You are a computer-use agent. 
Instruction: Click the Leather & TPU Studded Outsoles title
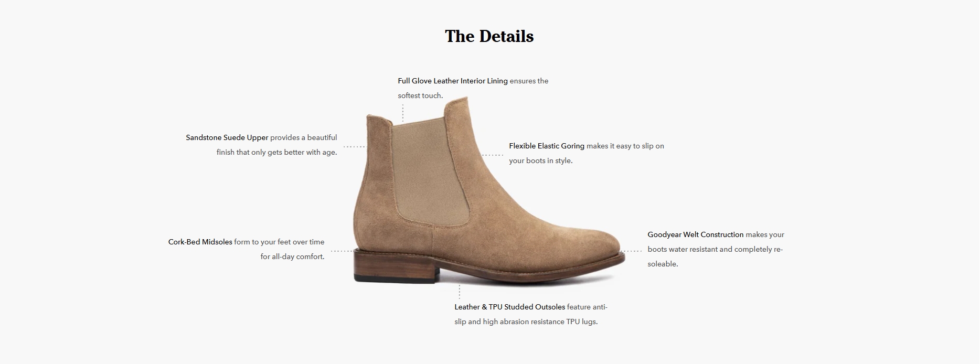510,307
